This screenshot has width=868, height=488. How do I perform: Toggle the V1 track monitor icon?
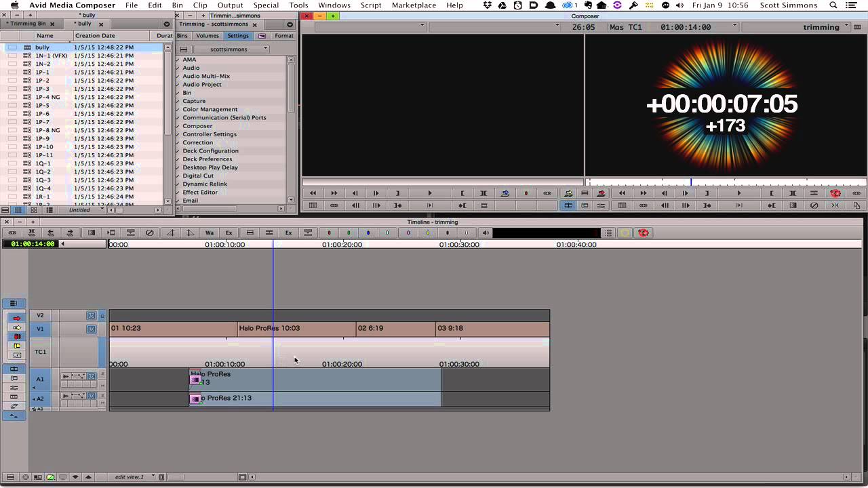point(91,329)
